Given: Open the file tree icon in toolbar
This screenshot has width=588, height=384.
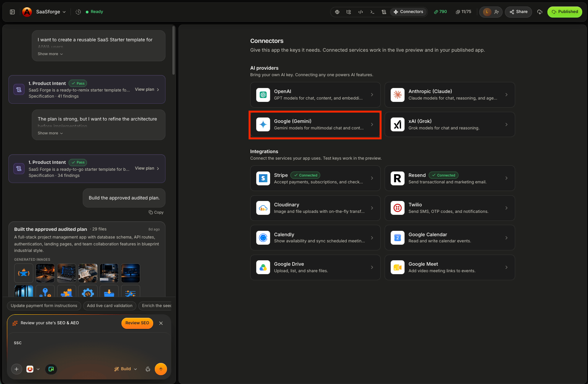Looking at the screenshot, I should tap(349, 12).
